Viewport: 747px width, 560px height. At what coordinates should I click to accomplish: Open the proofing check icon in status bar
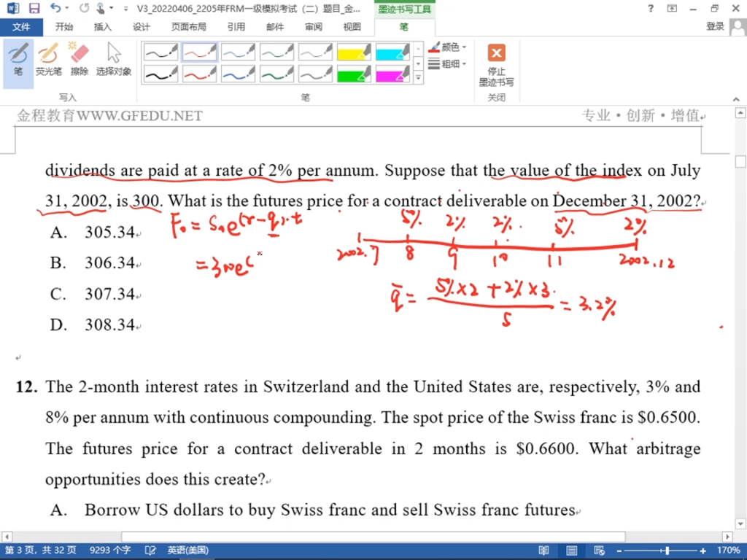coord(150,551)
